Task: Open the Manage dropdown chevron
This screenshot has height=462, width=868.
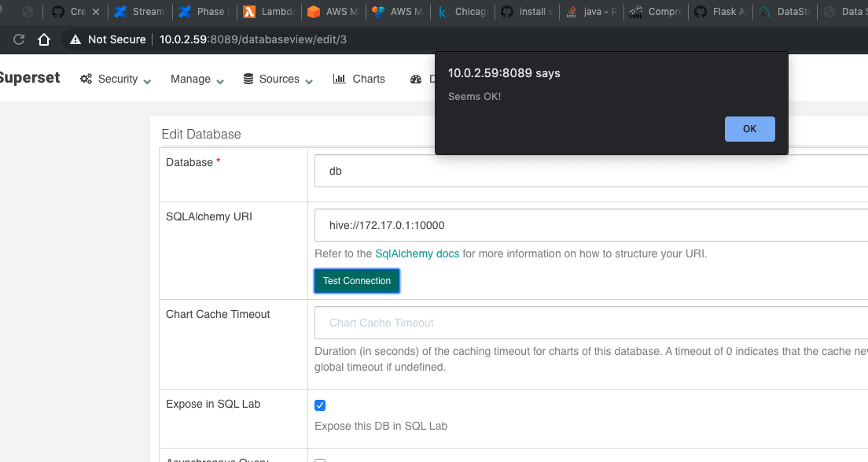Action: click(x=219, y=80)
